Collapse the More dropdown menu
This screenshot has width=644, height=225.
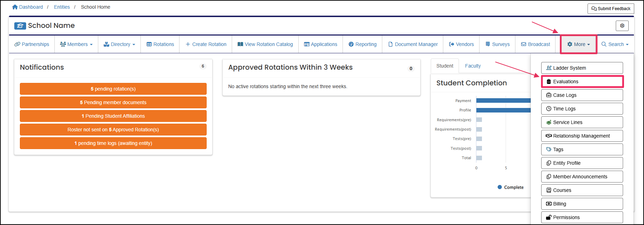578,44
